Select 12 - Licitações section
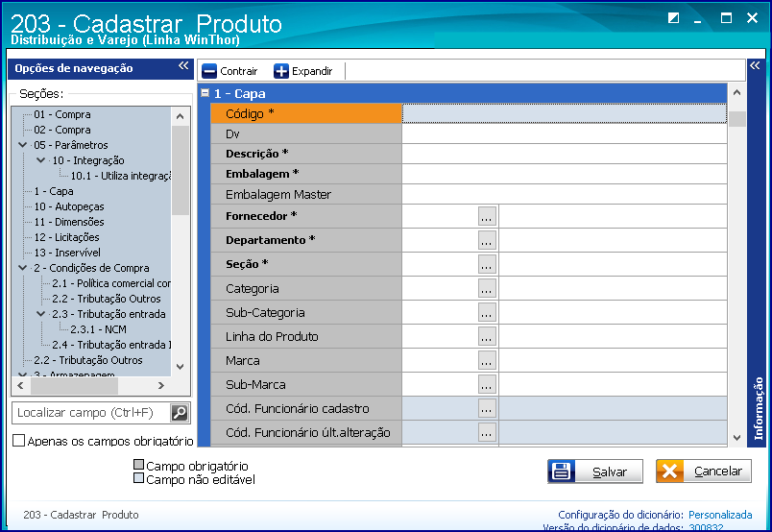Screen dimensions: 772x532 pos(66,237)
